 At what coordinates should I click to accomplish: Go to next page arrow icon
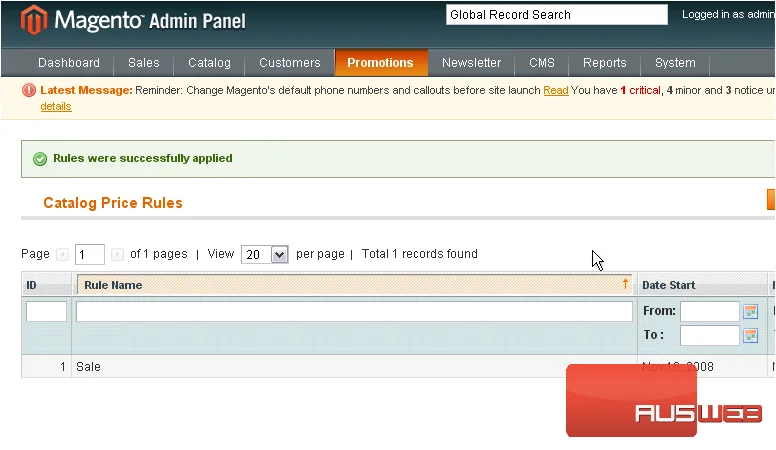(117, 254)
